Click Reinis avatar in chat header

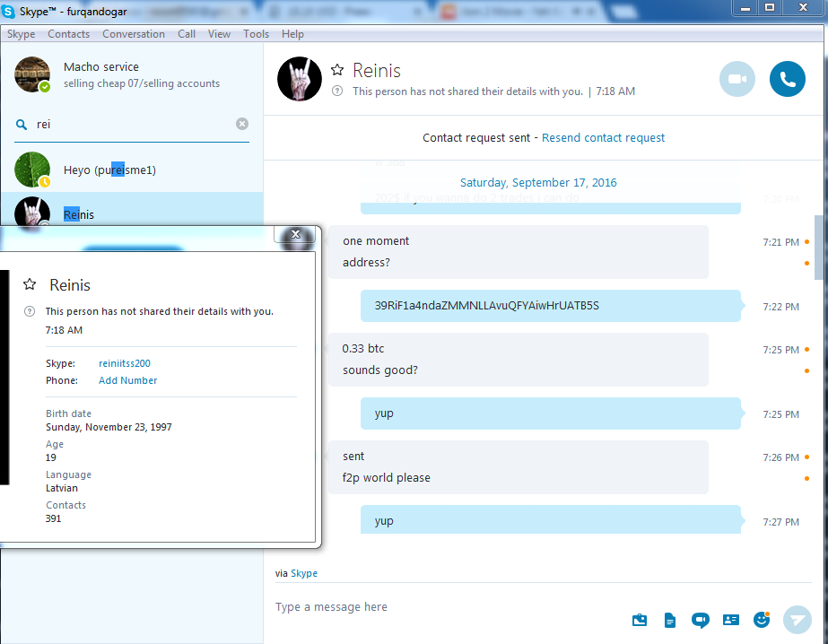300,79
